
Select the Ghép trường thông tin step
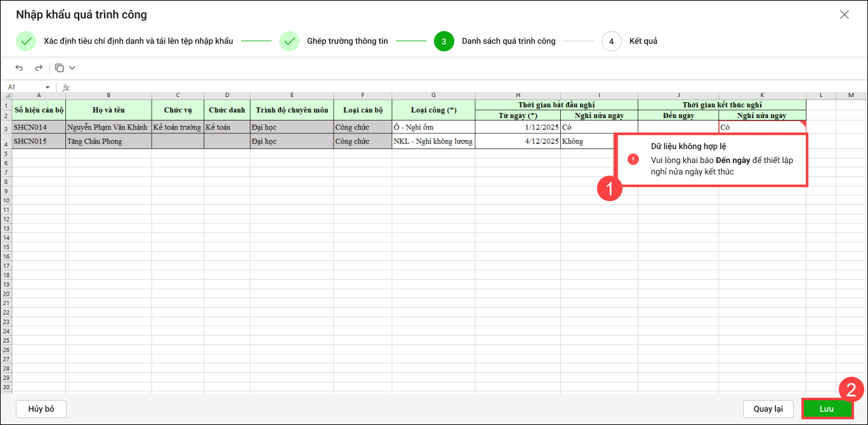point(347,41)
